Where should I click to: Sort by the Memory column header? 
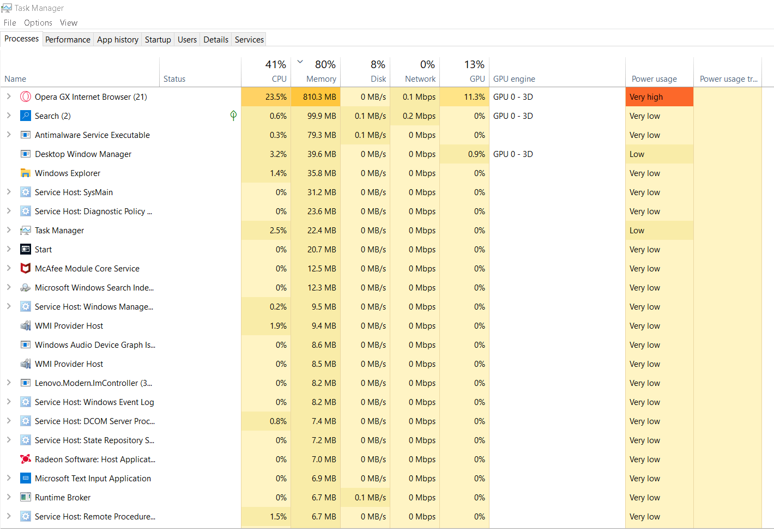[x=316, y=72]
